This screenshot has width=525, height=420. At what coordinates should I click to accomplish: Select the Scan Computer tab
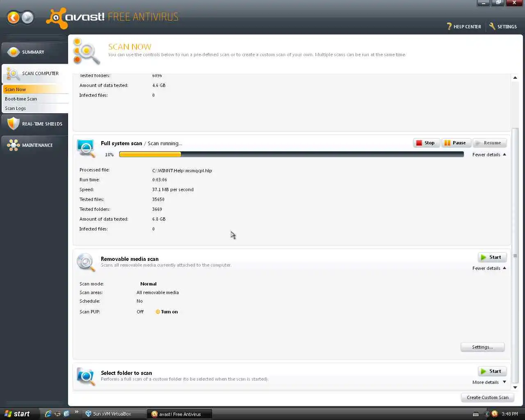pyautogui.click(x=34, y=73)
